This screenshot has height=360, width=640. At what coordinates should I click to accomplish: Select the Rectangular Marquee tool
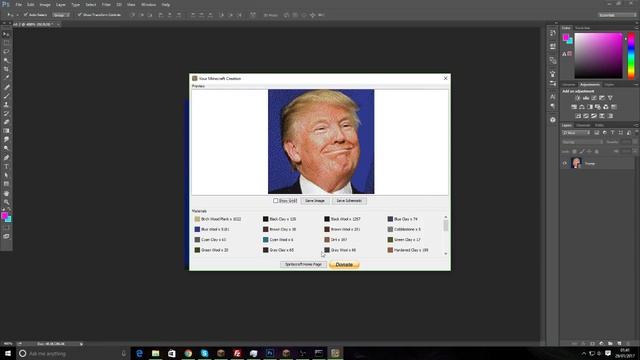tap(6, 43)
